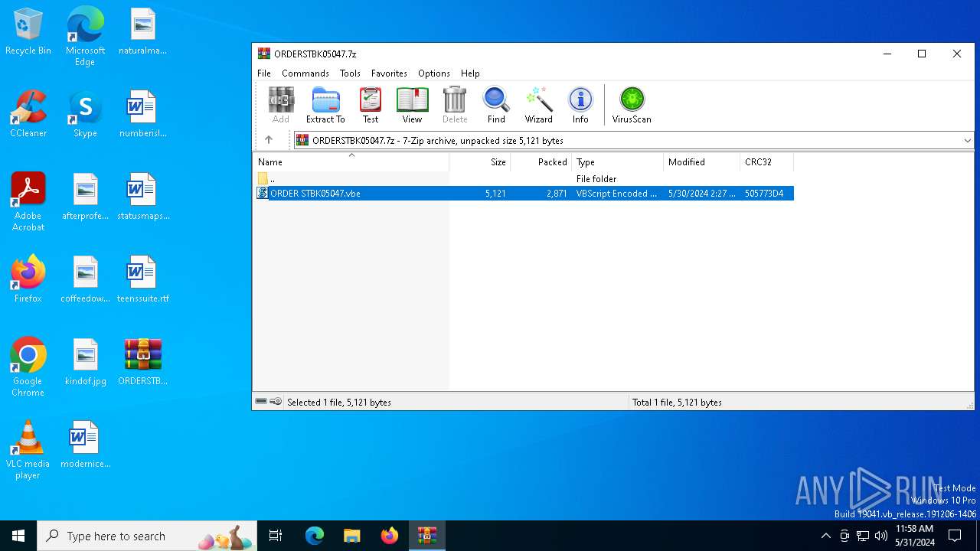Open Task View on the taskbar
The image size is (980, 551).
point(276,536)
